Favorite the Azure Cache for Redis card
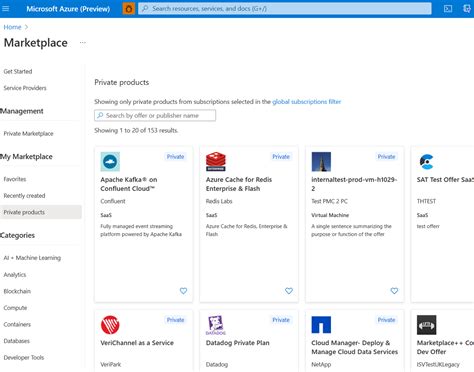The height and width of the screenshot is (372, 474). click(x=289, y=291)
